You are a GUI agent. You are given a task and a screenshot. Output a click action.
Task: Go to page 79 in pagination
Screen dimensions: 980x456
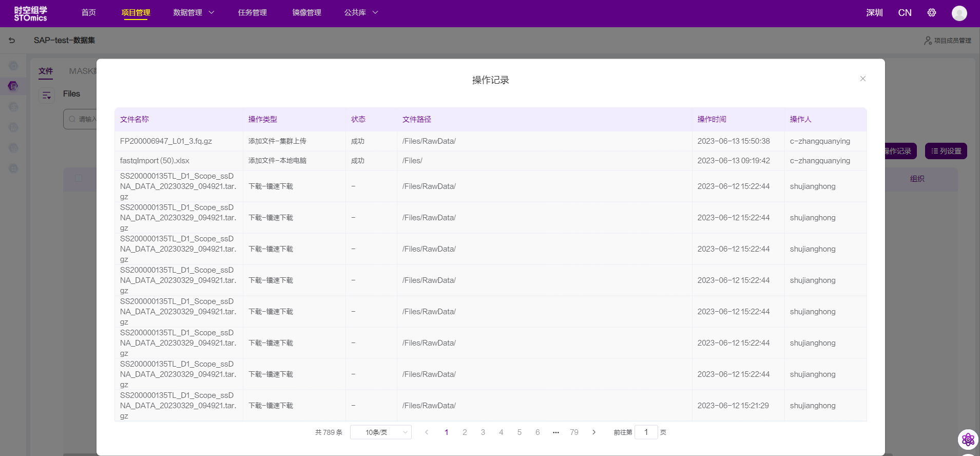point(574,432)
